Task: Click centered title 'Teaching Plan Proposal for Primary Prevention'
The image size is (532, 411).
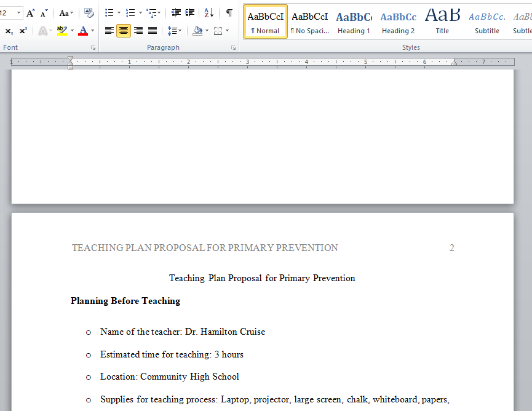Action: coord(262,278)
